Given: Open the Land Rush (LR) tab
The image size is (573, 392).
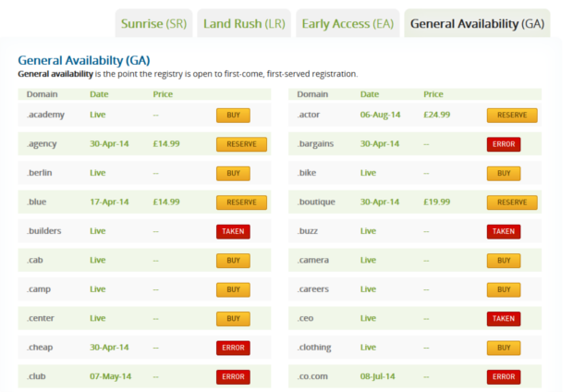Looking at the screenshot, I should click(243, 23).
